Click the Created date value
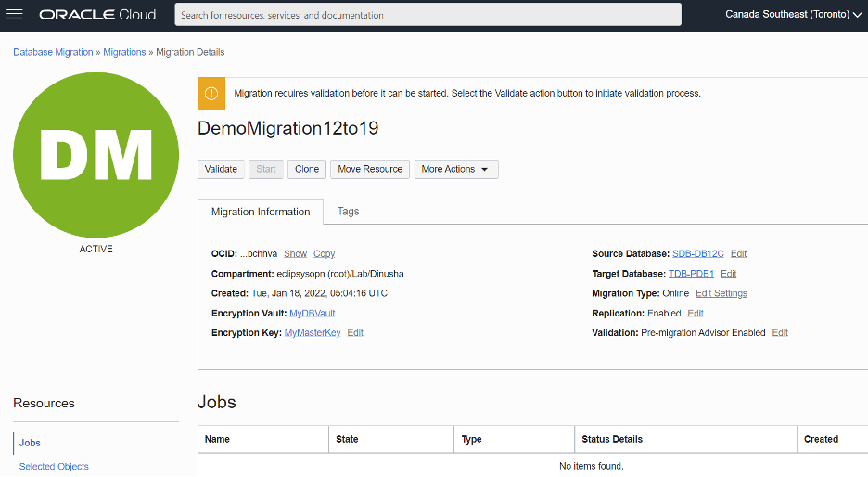 pyautogui.click(x=319, y=293)
